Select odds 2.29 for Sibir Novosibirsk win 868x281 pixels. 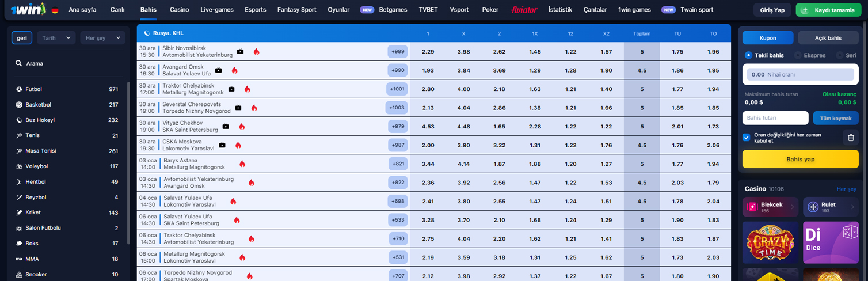[428, 52]
